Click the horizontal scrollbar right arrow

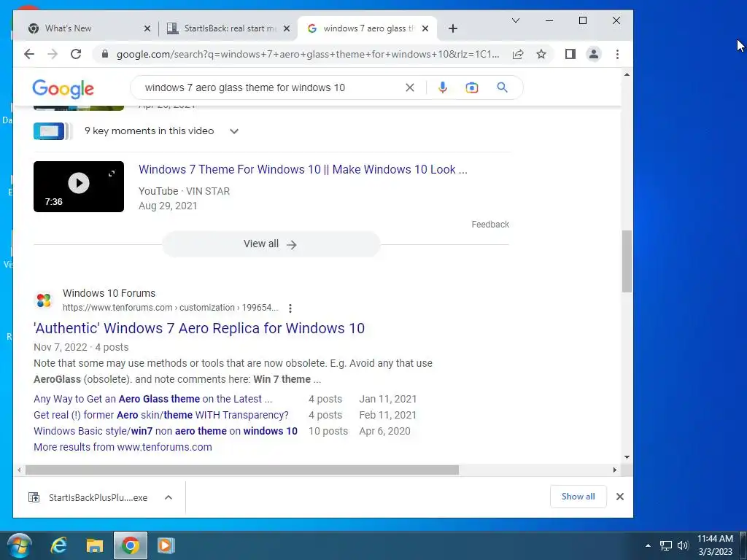click(x=614, y=470)
